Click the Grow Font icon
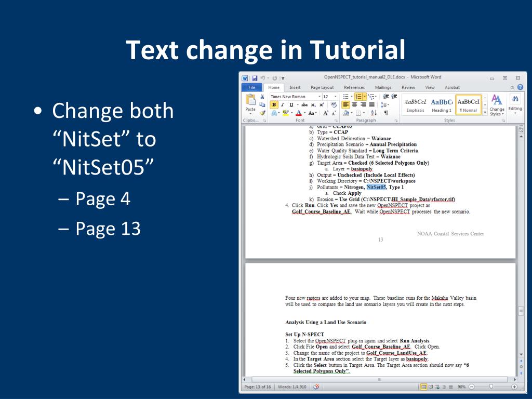532x399 pixels. point(326,113)
